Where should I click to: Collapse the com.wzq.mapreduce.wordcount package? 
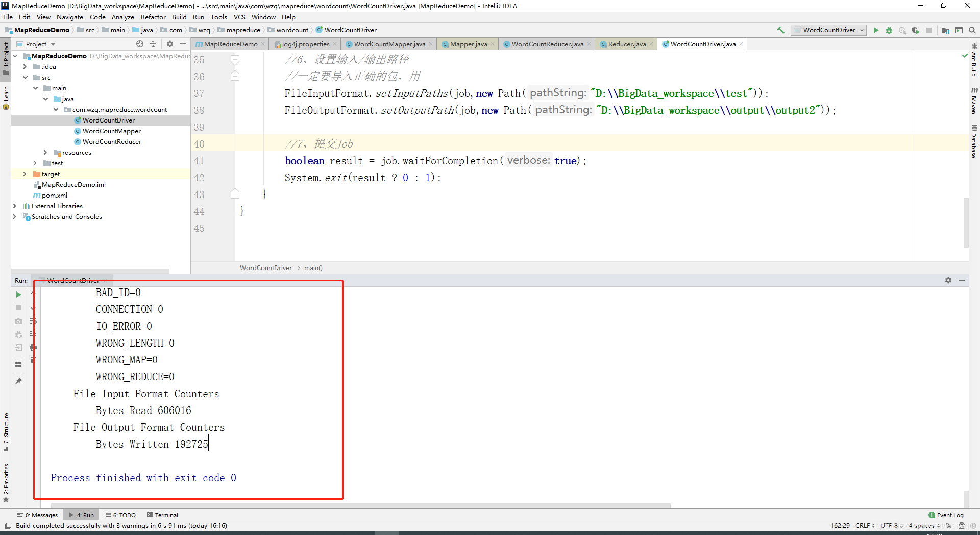56,110
